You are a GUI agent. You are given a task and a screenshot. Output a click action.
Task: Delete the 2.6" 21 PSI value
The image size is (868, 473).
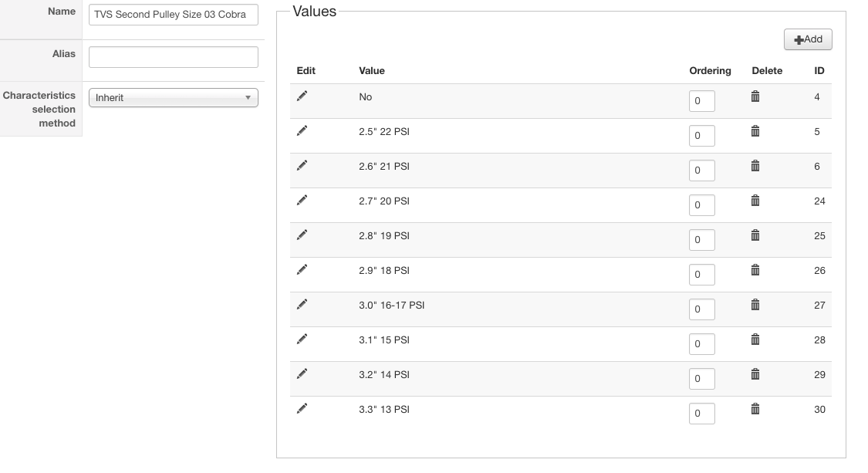tap(755, 166)
